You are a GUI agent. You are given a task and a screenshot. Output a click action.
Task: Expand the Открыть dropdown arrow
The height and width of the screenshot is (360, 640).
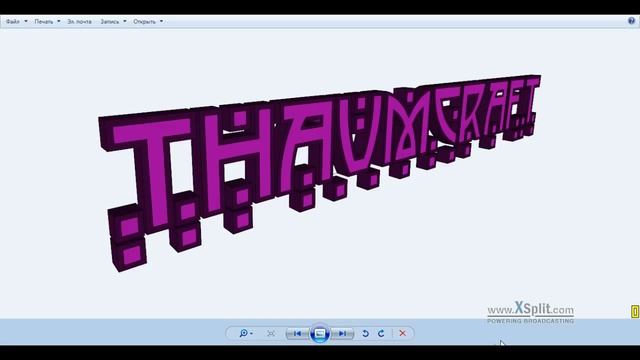tap(162, 22)
